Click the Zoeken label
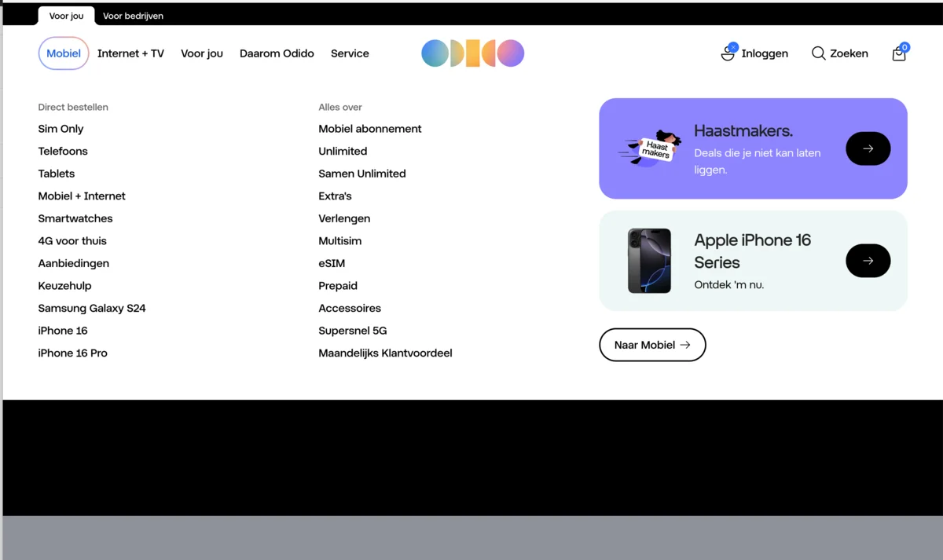The width and height of the screenshot is (943, 560). (849, 53)
